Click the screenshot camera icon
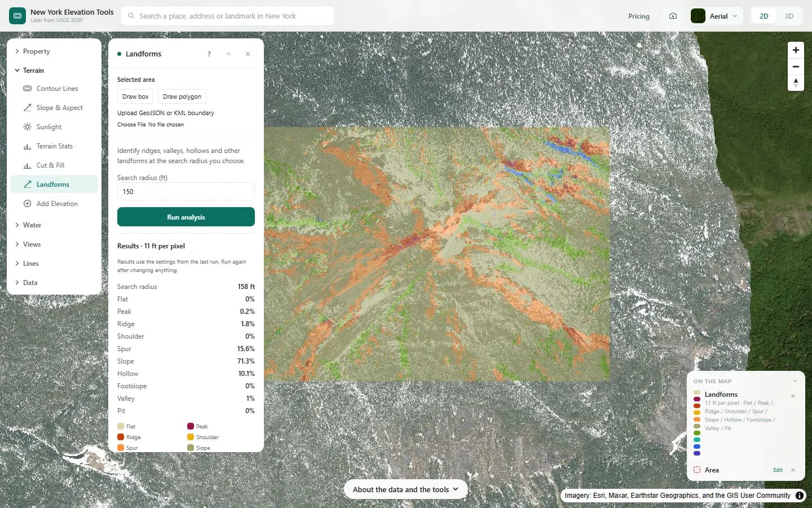This screenshot has height=508, width=812. coord(673,16)
